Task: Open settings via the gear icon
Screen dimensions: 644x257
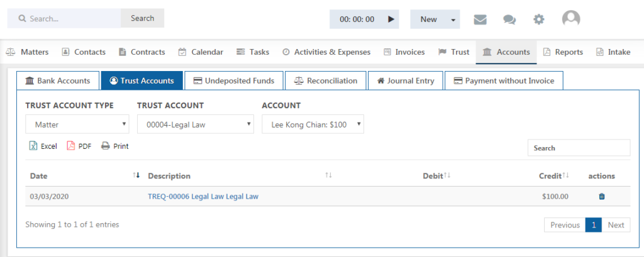Action: pos(539,19)
